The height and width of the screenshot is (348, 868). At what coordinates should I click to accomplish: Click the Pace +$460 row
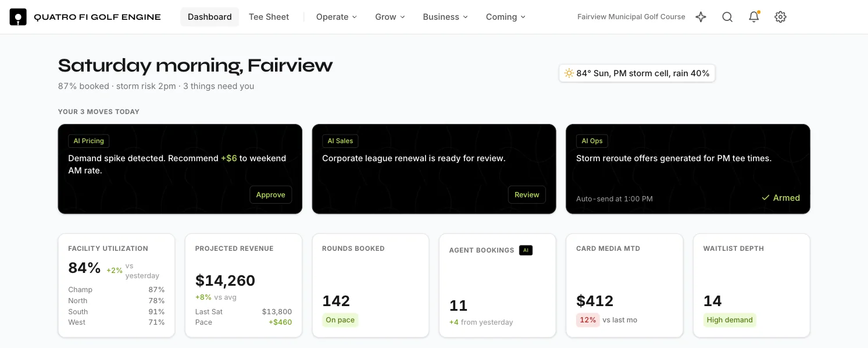point(244,322)
